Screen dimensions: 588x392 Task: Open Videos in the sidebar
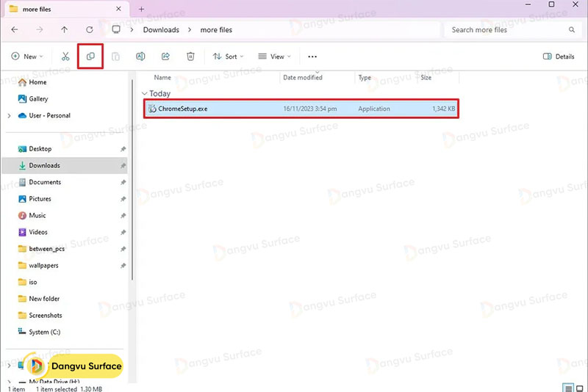click(x=38, y=232)
